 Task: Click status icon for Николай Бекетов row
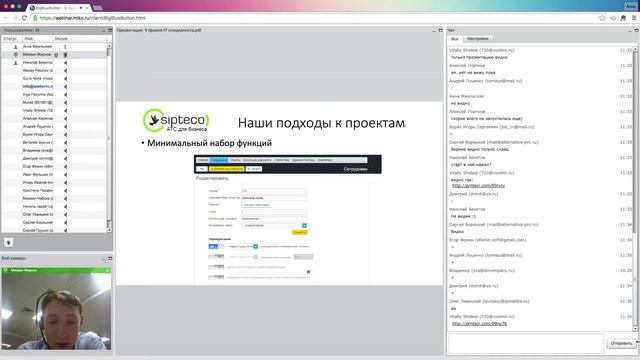[x=16, y=62]
